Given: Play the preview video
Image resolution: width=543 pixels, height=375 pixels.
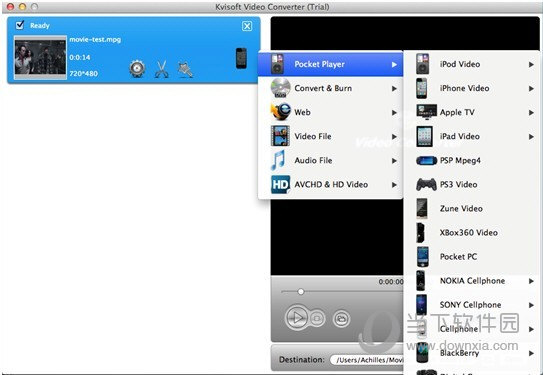Looking at the screenshot, I should tap(297, 317).
